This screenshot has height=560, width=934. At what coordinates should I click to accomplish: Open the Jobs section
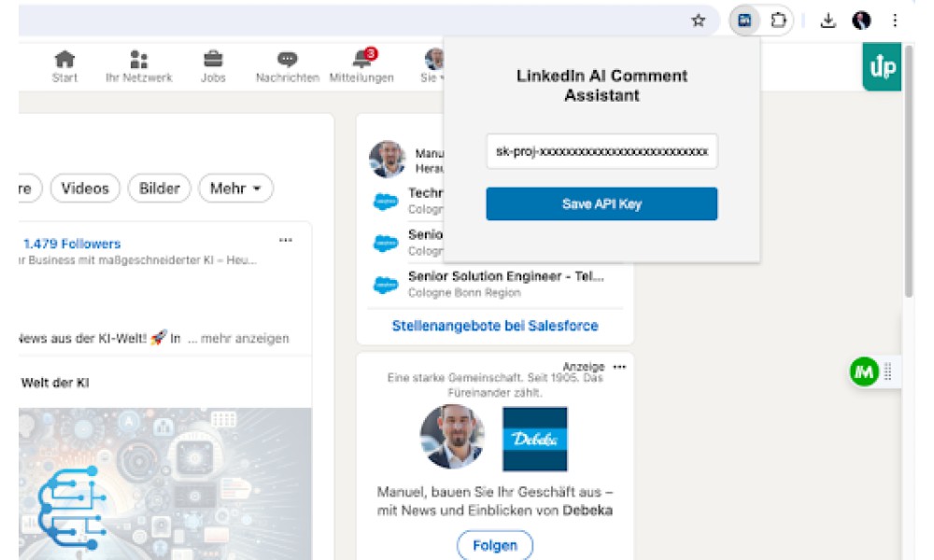pyautogui.click(x=213, y=66)
